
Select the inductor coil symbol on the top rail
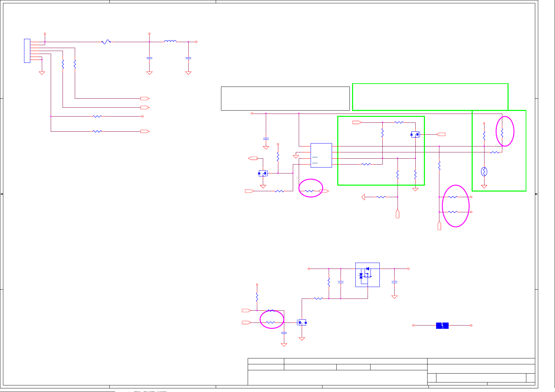170,41
